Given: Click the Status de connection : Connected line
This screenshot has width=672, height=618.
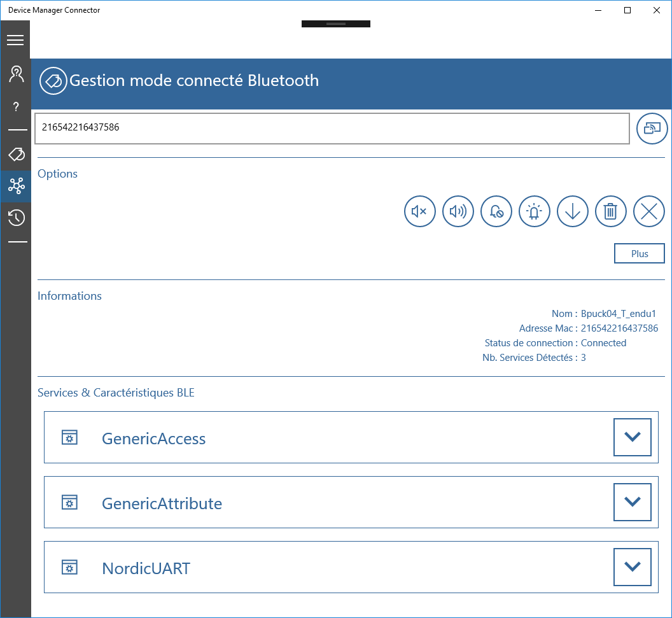Looking at the screenshot, I should click(x=555, y=343).
